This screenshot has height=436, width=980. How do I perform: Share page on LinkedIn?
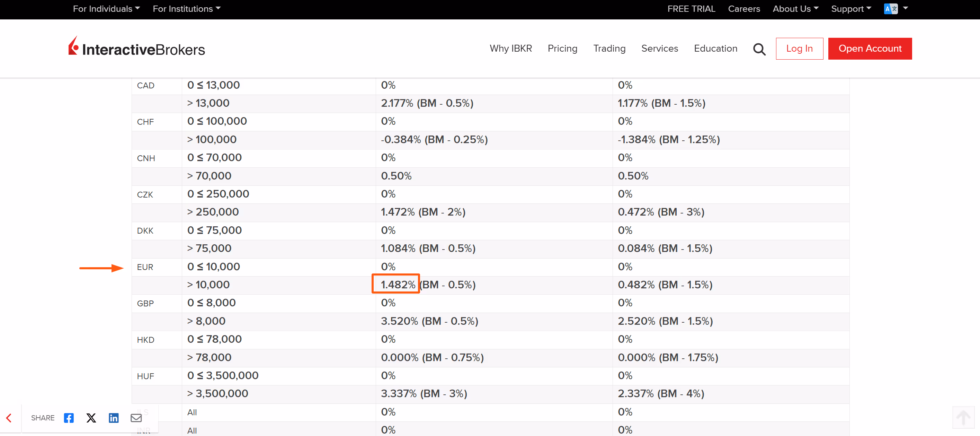pyautogui.click(x=113, y=418)
